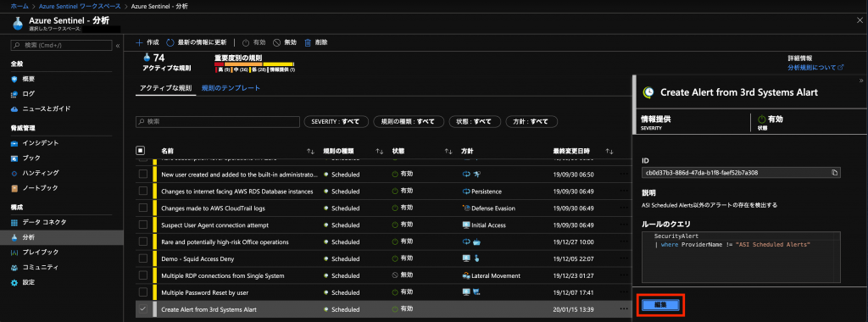Open the 方針 : すべて filter dropdown

coord(531,122)
